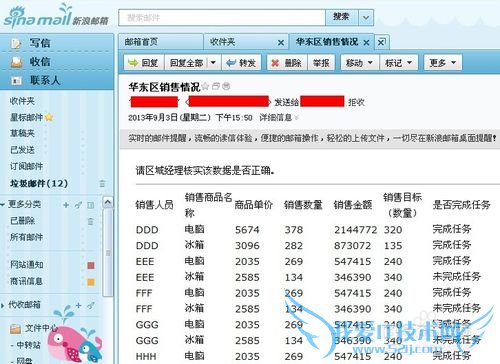
Task: Click the receive mail (收信) icon
Action: click(x=16, y=62)
